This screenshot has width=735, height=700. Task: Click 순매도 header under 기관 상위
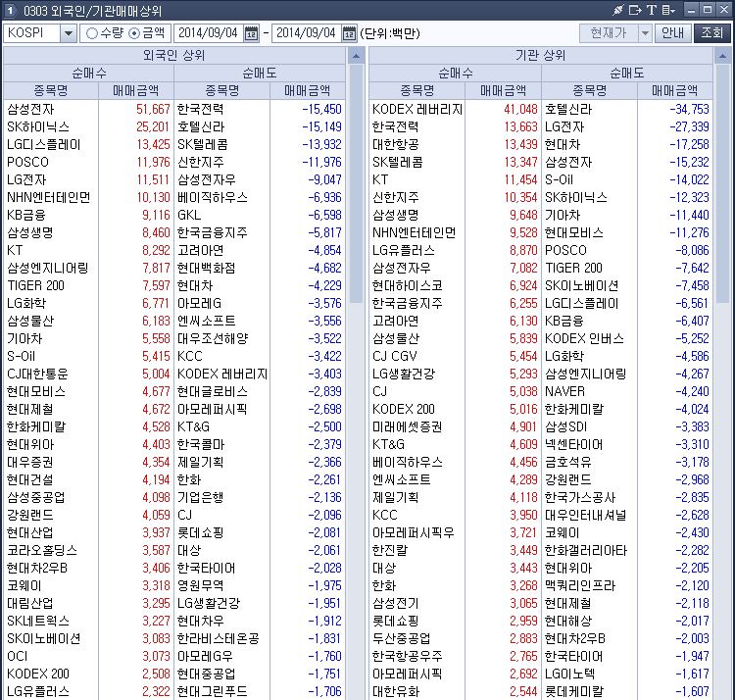627,74
